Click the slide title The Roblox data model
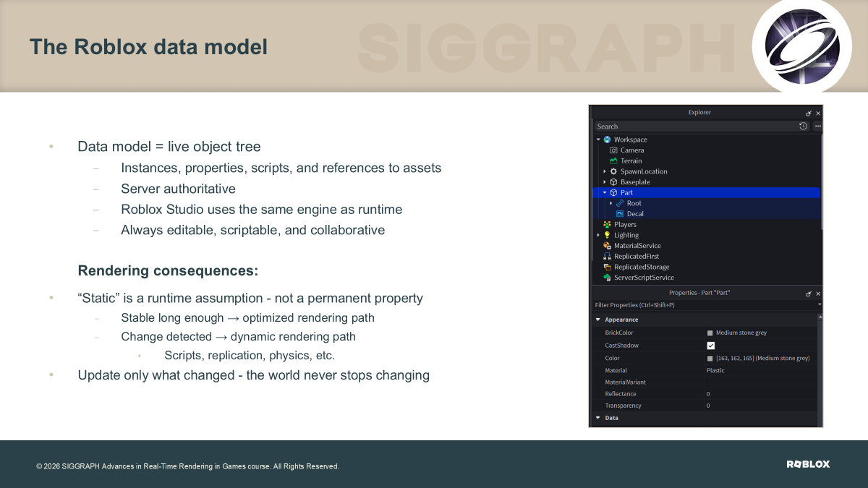The image size is (868, 488). (148, 47)
